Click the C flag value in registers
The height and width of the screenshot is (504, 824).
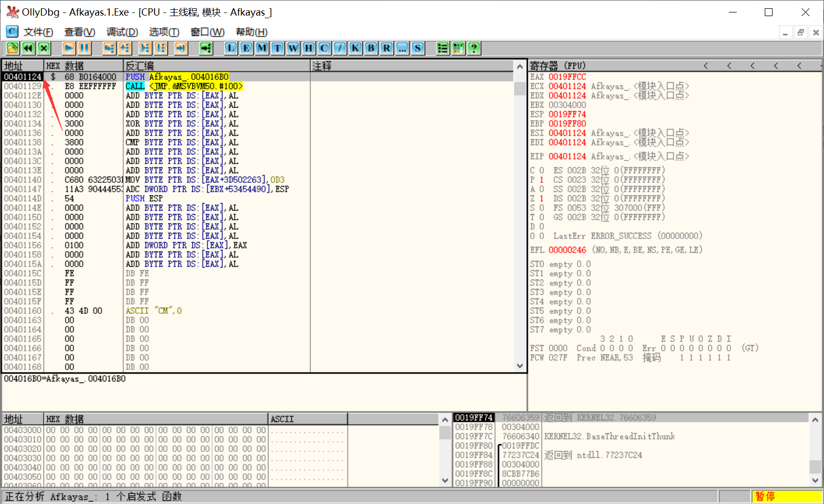click(x=541, y=170)
